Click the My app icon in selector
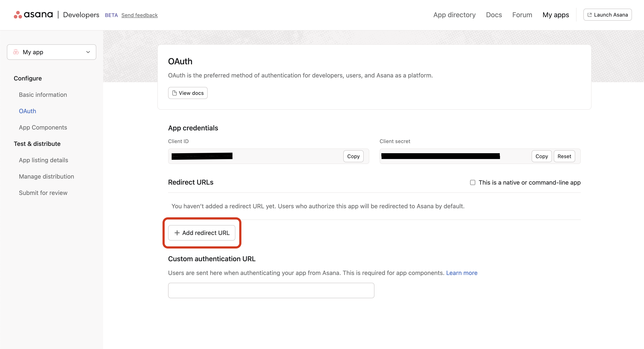 [16, 52]
